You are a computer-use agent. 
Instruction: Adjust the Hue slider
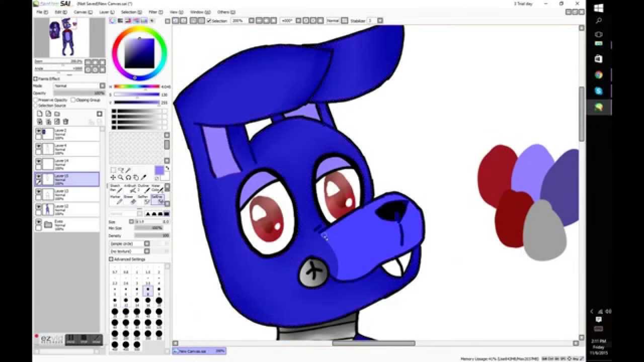click(136, 86)
